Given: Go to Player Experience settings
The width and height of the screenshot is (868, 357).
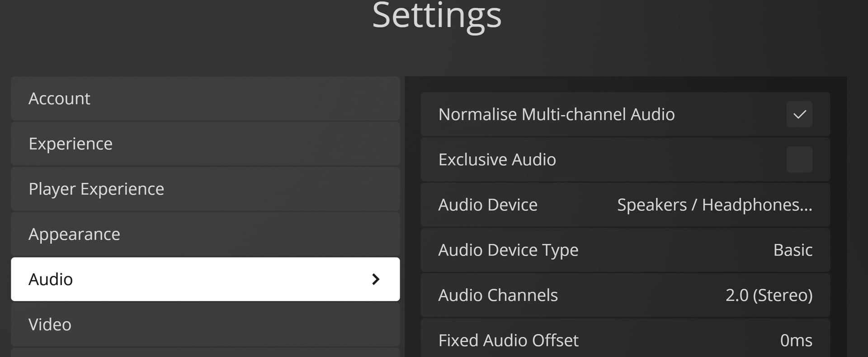Looking at the screenshot, I should [x=96, y=189].
